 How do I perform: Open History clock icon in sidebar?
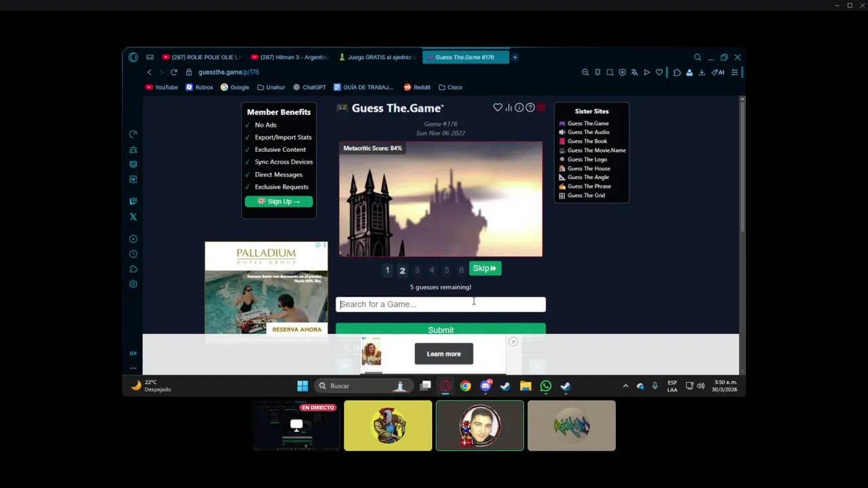pyautogui.click(x=133, y=254)
